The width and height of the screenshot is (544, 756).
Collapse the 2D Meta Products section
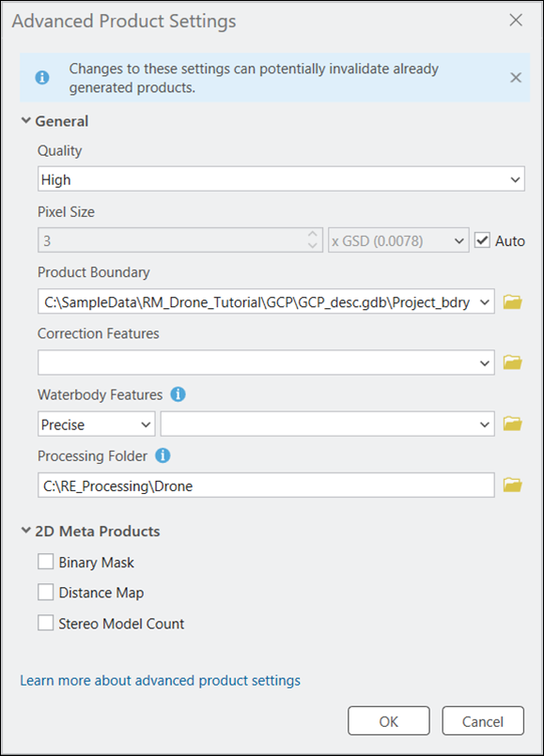[26, 531]
